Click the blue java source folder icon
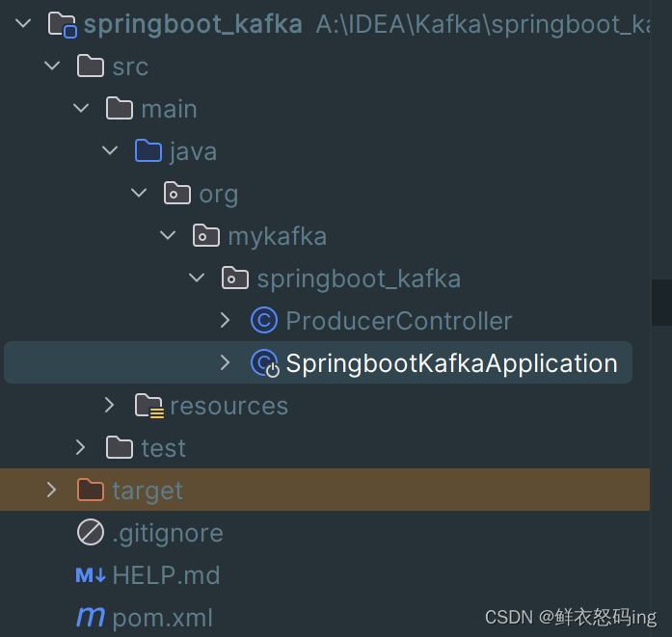 [x=148, y=151]
